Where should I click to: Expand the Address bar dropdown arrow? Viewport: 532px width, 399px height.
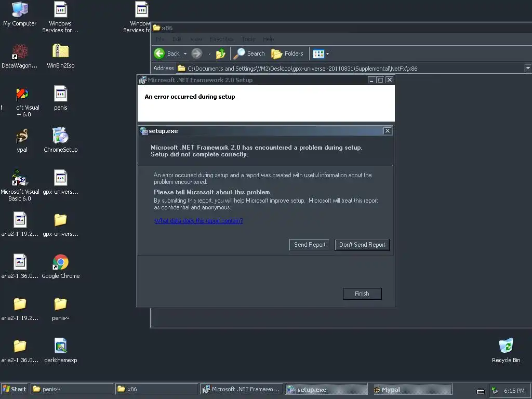tap(528, 68)
